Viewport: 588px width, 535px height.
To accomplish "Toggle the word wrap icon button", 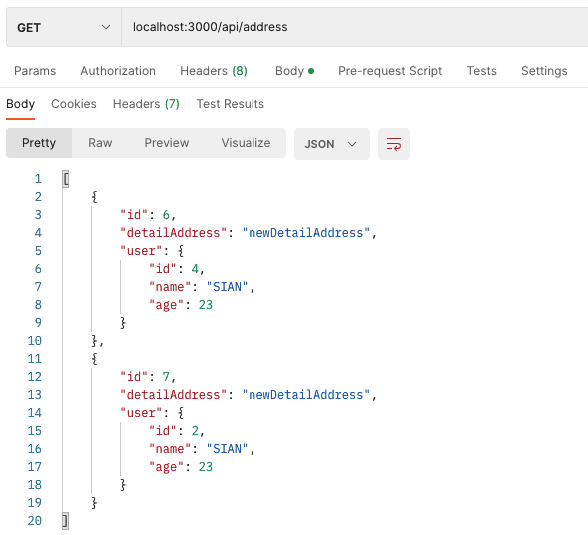I will (x=394, y=144).
